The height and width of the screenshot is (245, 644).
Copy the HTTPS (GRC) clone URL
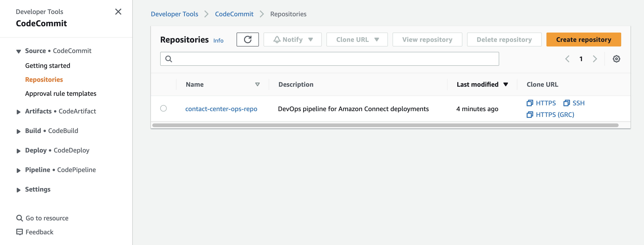tap(550, 115)
